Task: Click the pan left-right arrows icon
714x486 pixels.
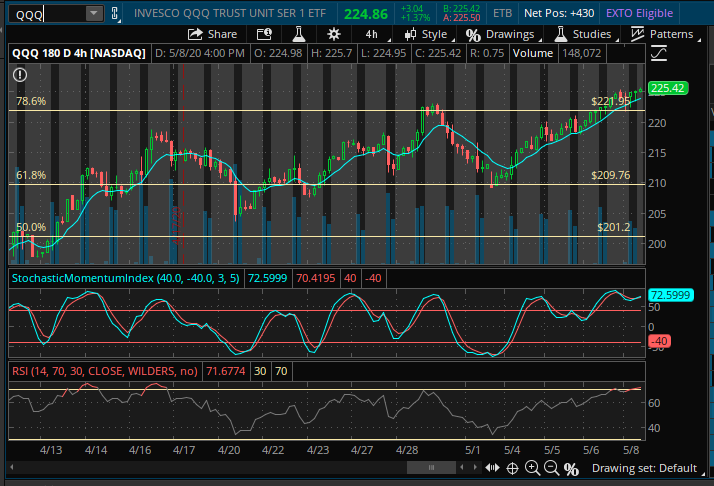Action: click(x=492, y=468)
